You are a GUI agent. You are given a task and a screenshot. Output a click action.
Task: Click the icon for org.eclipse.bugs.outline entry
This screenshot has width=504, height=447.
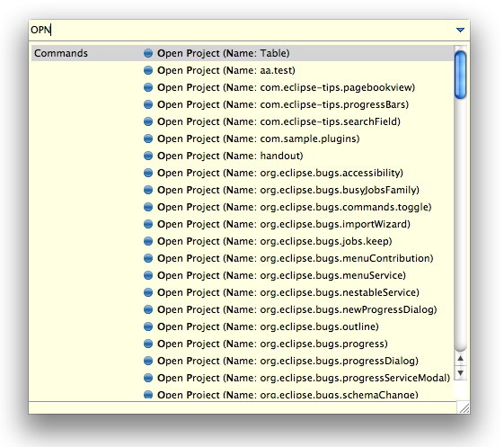(x=148, y=326)
